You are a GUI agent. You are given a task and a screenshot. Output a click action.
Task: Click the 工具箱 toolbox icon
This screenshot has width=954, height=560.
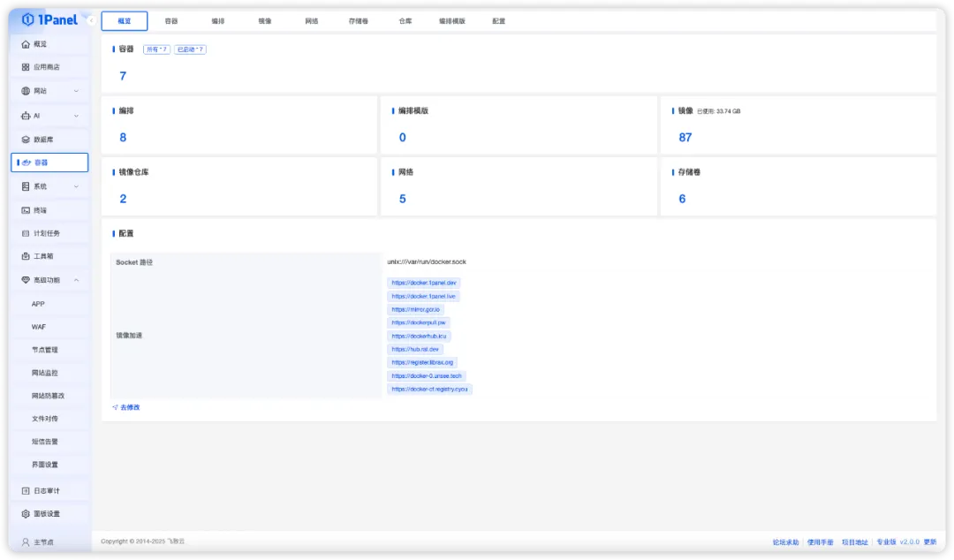(x=26, y=256)
